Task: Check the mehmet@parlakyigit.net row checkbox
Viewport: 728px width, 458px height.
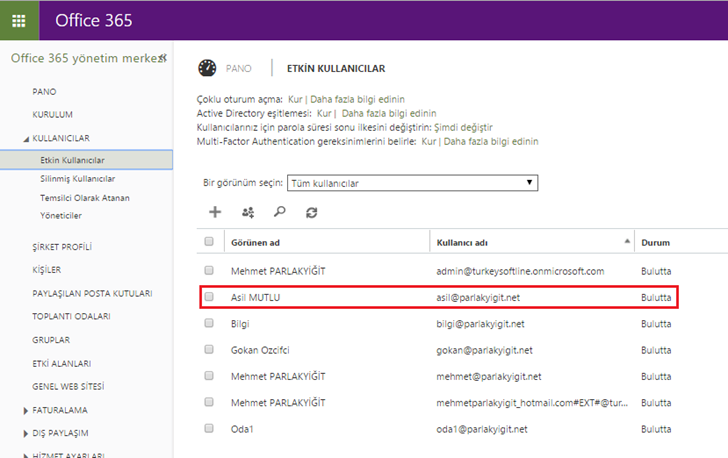Action: (209, 376)
